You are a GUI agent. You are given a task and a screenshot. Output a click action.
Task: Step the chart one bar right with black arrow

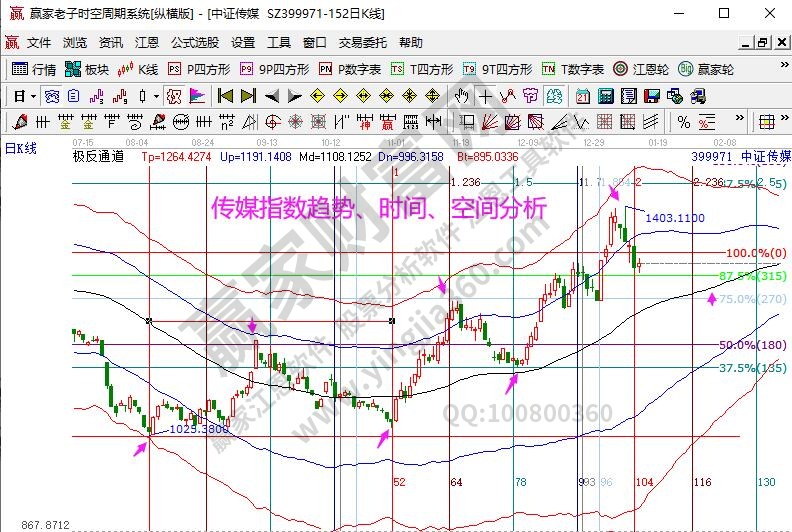294,95
